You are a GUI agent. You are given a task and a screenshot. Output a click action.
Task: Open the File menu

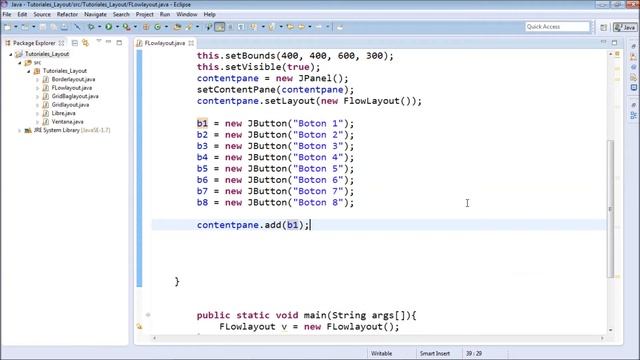7,14
